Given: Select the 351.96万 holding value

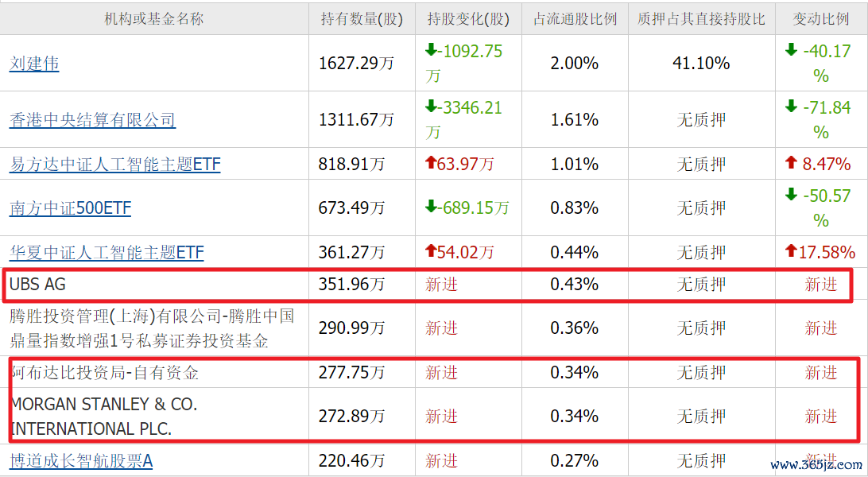Looking at the screenshot, I should pyautogui.click(x=351, y=285).
